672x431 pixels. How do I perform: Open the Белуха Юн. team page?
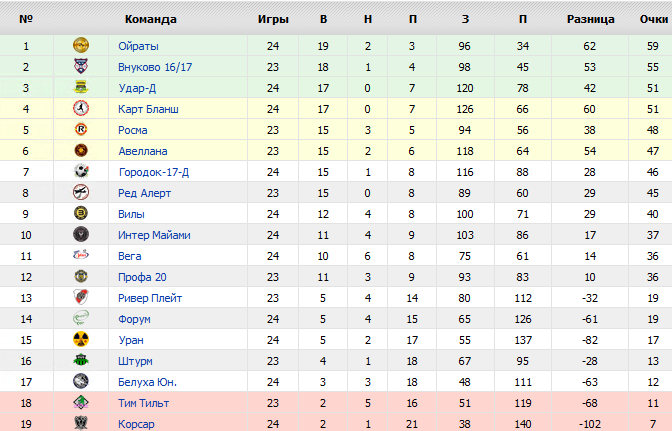147,382
